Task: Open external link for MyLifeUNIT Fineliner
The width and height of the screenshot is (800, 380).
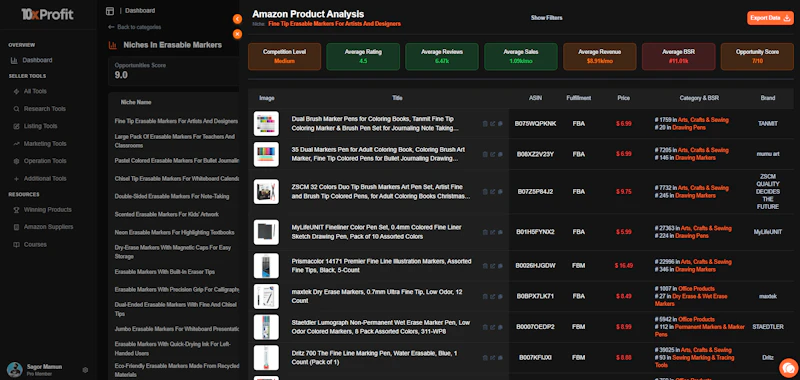Action: point(492,232)
